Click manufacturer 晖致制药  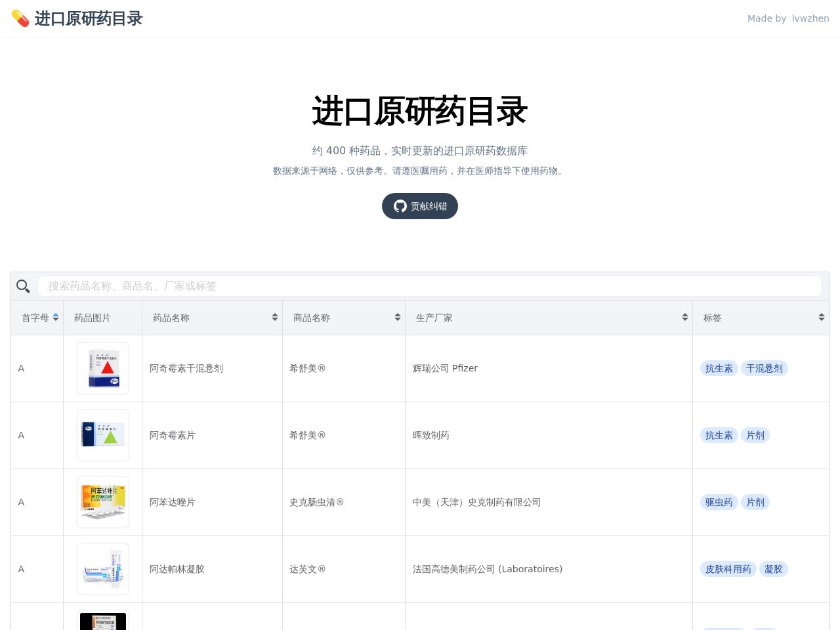(x=431, y=435)
